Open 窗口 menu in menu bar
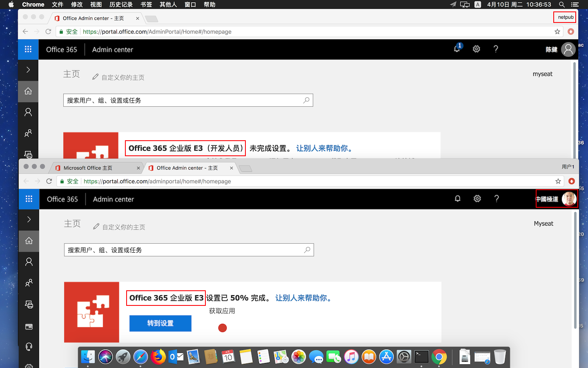The height and width of the screenshot is (368, 588). pos(190,4)
